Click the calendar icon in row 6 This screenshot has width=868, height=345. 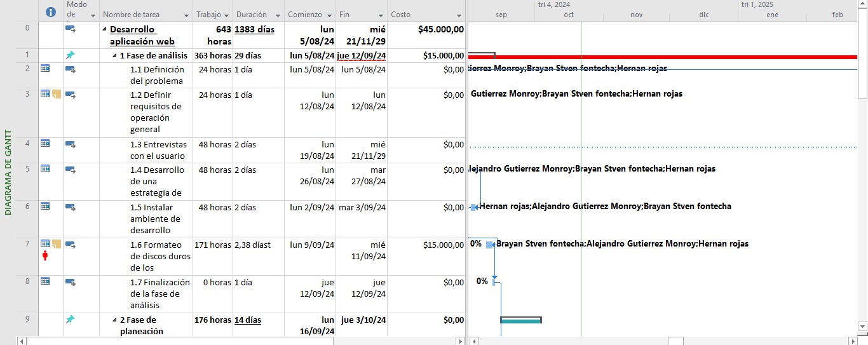point(45,206)
